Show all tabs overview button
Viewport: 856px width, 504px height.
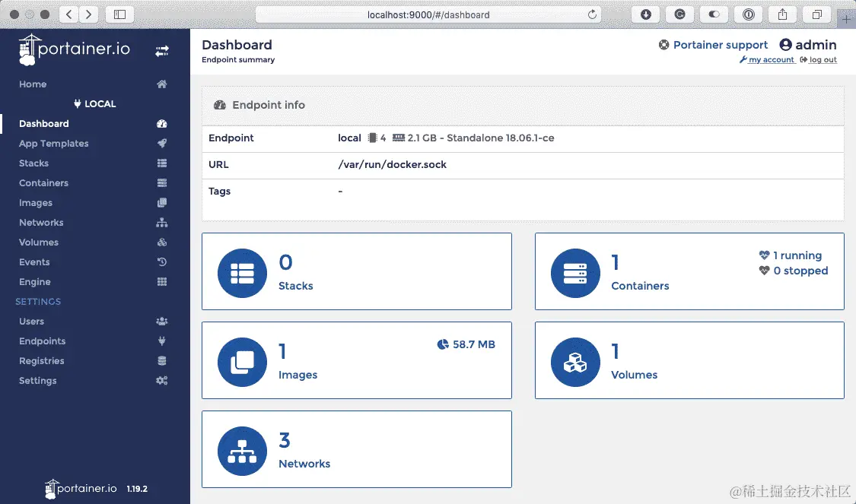[816, 14]
